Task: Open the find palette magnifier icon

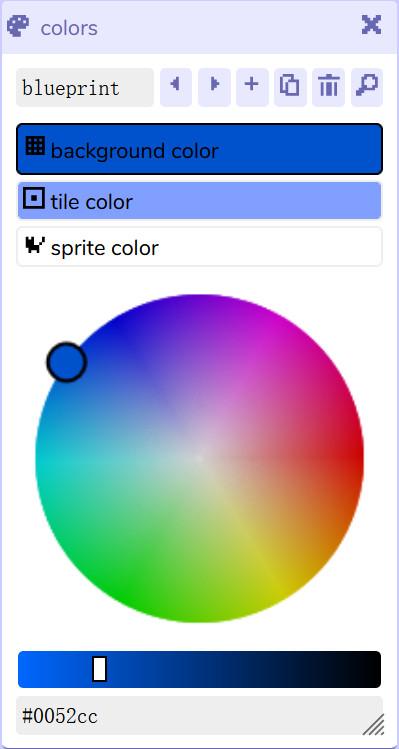Action: click(367, 87)
